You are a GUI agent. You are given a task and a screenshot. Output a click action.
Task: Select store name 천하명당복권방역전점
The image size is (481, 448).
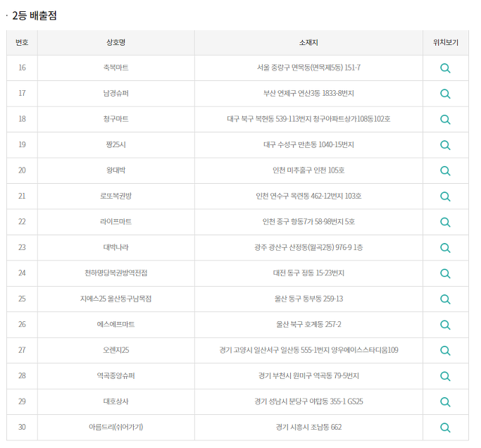pos(116,273)
